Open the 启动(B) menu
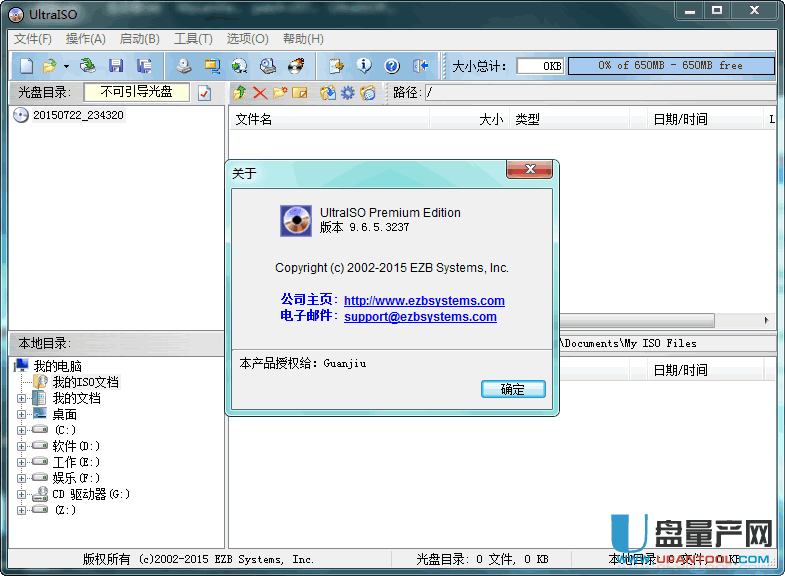 tap(139, 39)
